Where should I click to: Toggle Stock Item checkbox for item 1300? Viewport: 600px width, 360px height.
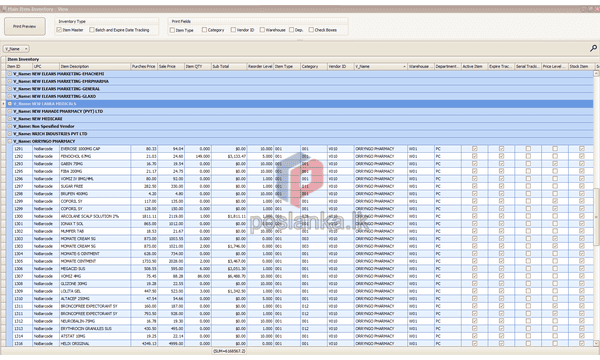click(582, 216)
